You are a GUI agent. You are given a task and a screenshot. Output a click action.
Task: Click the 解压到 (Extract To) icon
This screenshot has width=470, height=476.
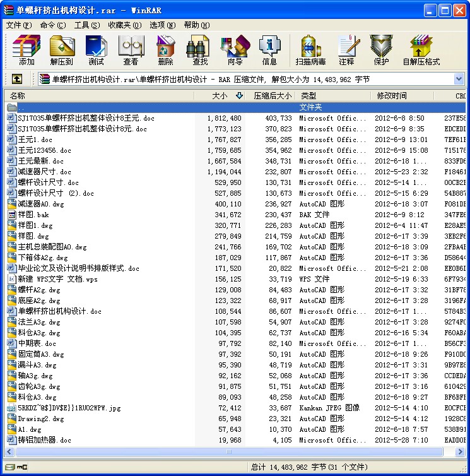click(61, 50)
